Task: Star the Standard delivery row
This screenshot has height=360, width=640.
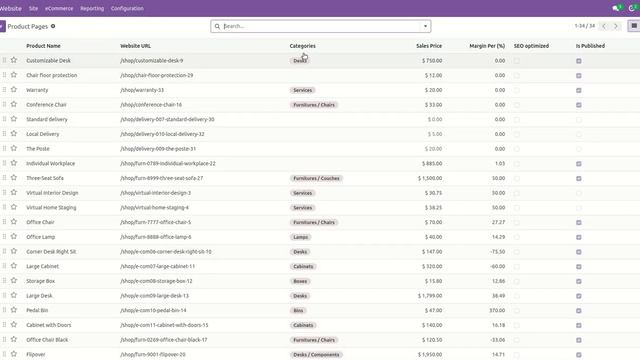Action: [x=14, y=119]
